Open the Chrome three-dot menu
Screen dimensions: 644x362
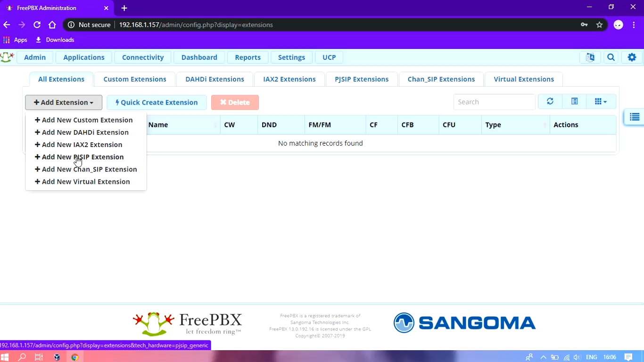click(634, 25)
